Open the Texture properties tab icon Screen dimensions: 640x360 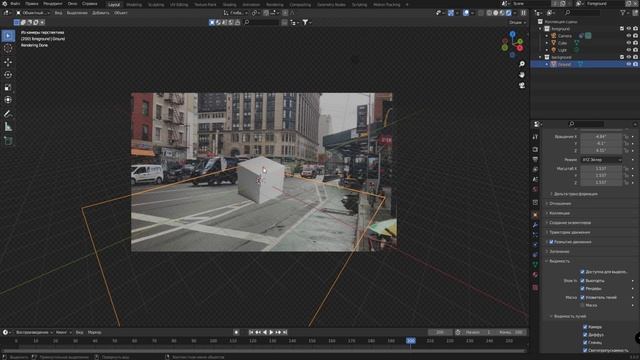point(535,287)
